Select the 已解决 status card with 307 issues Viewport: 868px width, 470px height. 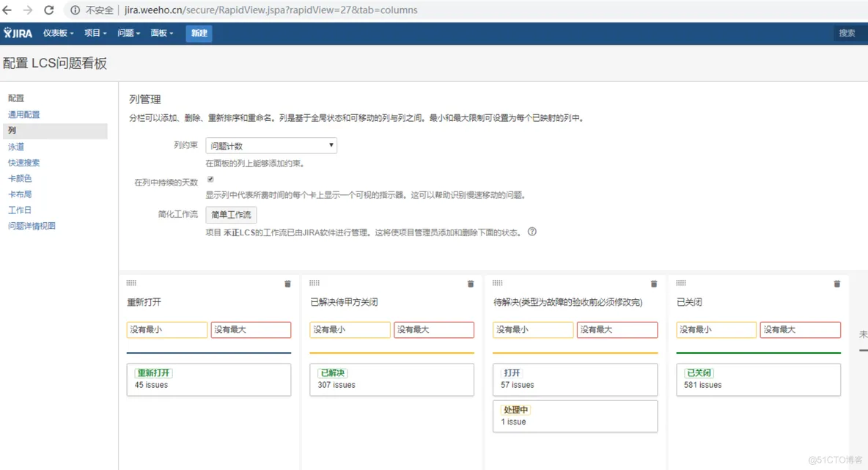pos(392,379)
